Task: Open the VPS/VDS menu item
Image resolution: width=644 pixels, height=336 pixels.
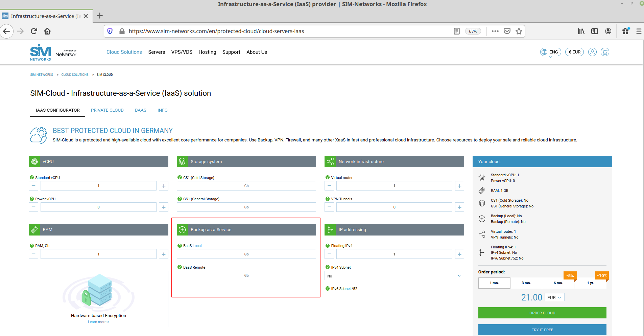Action: click(x=182, y=52)
